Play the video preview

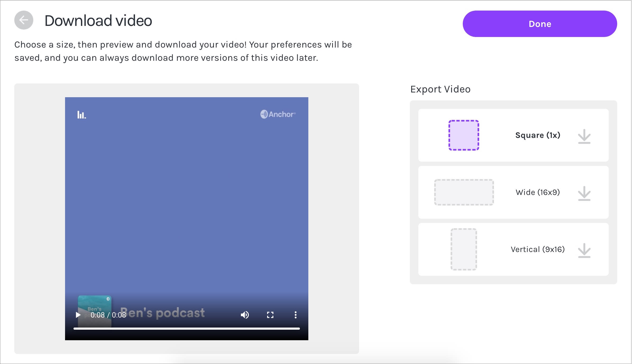(x=78, y=315)
